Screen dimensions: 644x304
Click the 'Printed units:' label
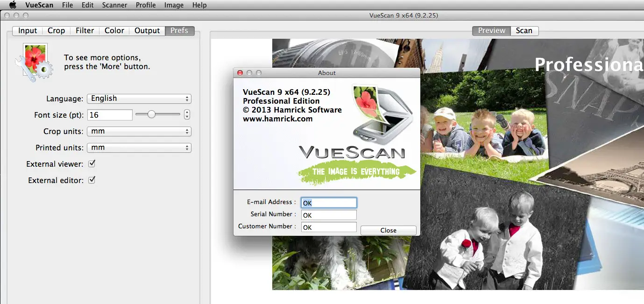pos(60,148)
